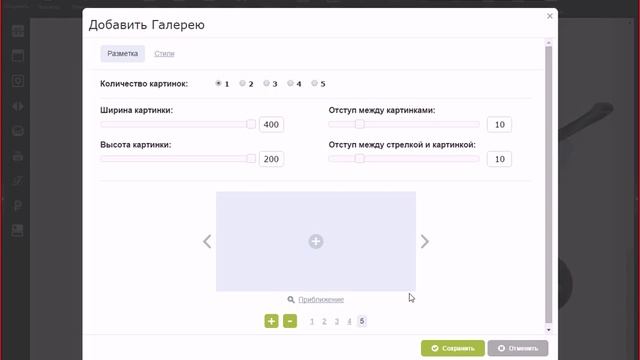The height and width of the screenshot is (360, 640).
Task: Select 3 for Количество картинок
Action: [x=267, y=83]
